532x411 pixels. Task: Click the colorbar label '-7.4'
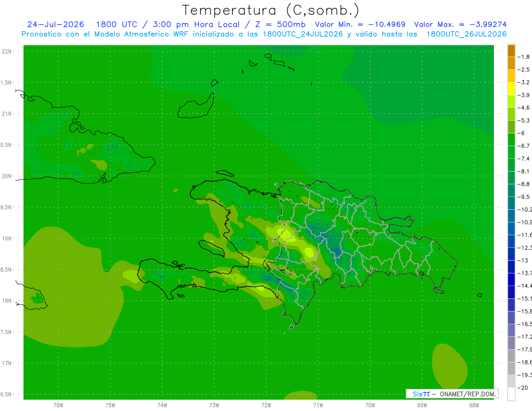pos(524,159)
